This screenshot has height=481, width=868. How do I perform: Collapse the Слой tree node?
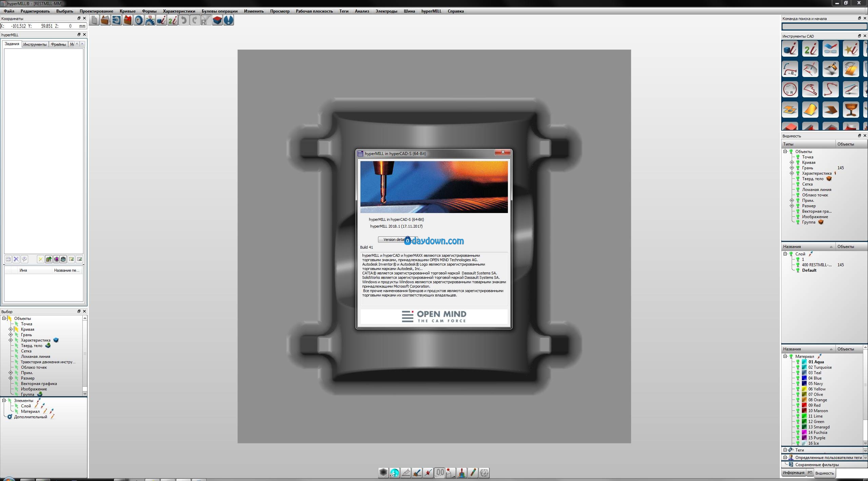785,254
